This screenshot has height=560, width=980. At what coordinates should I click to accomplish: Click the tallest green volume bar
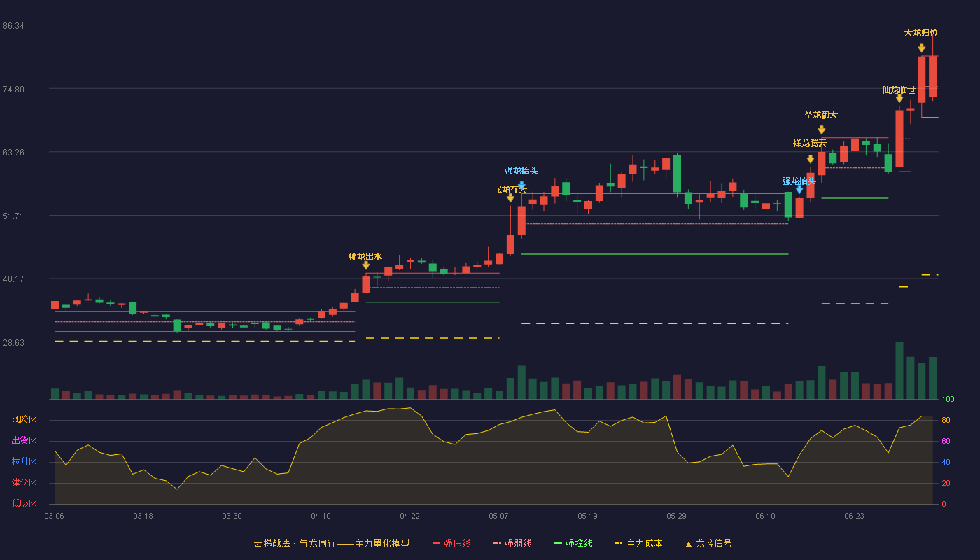tap(899, 370)
